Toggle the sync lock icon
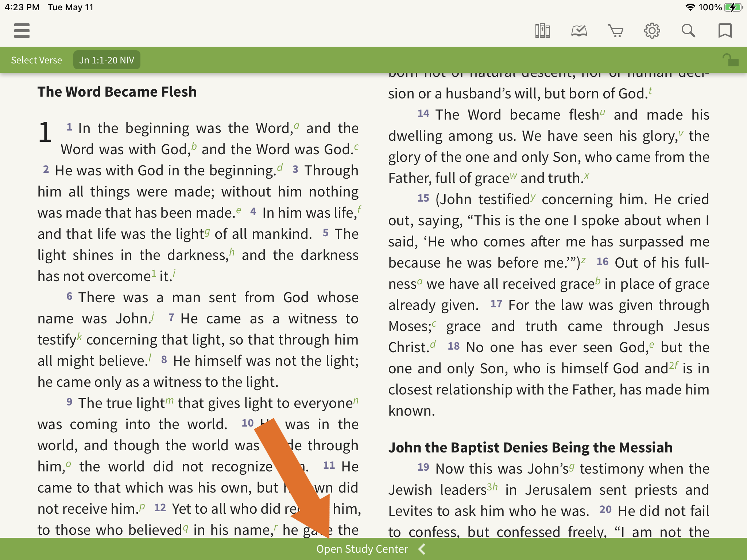The height and width of the screenshot is (560, 747). point(731,60)
